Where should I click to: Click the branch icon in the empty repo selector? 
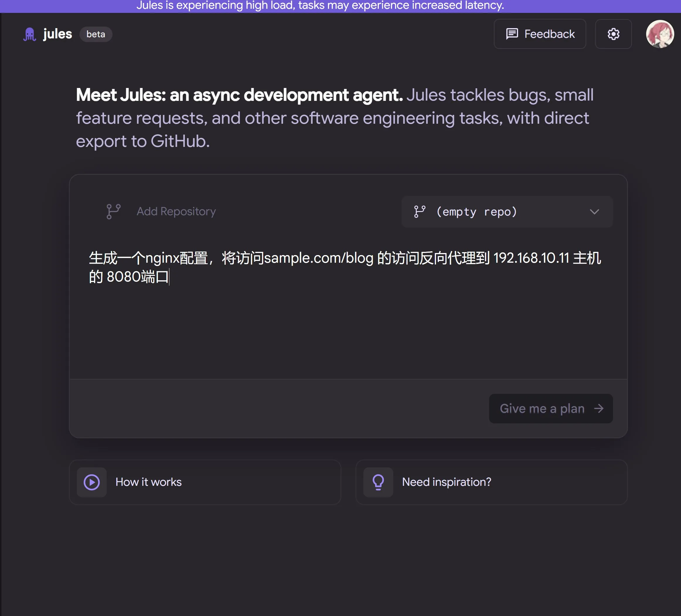pyautogui.click(x=420, y=211)
